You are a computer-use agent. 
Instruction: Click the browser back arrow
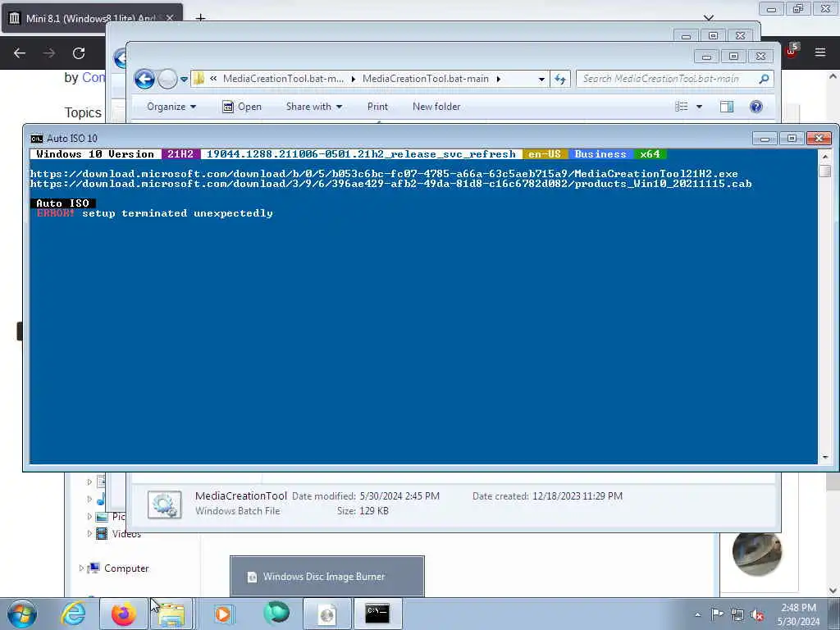click(x=20, y=53)
